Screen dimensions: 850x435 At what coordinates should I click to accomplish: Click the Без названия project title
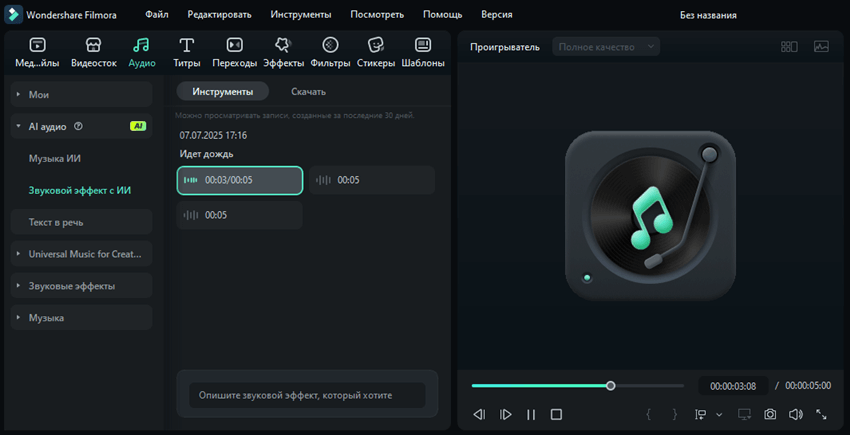[708, 15]
